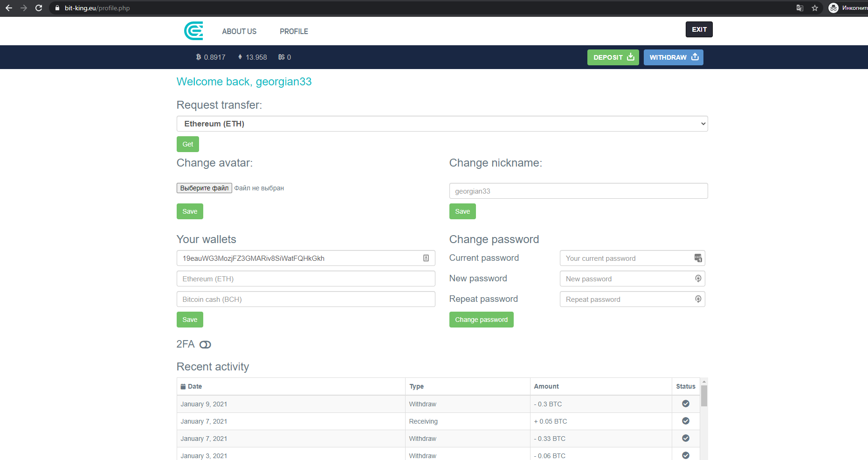
Task: Click the Date column header
Action: [x=291, y=386]
